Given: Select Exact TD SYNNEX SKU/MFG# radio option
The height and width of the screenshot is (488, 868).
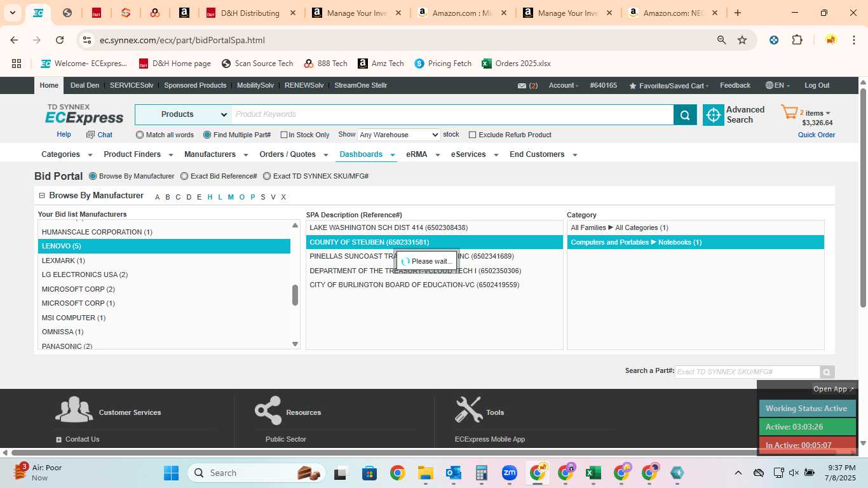Looking at the screenshot, I should coord(267,176).
